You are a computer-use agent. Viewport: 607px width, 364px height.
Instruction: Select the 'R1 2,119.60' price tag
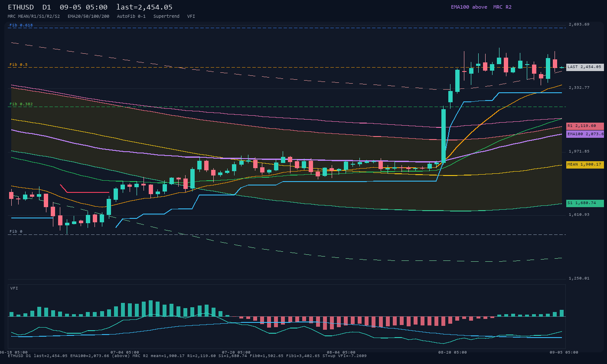585,126
